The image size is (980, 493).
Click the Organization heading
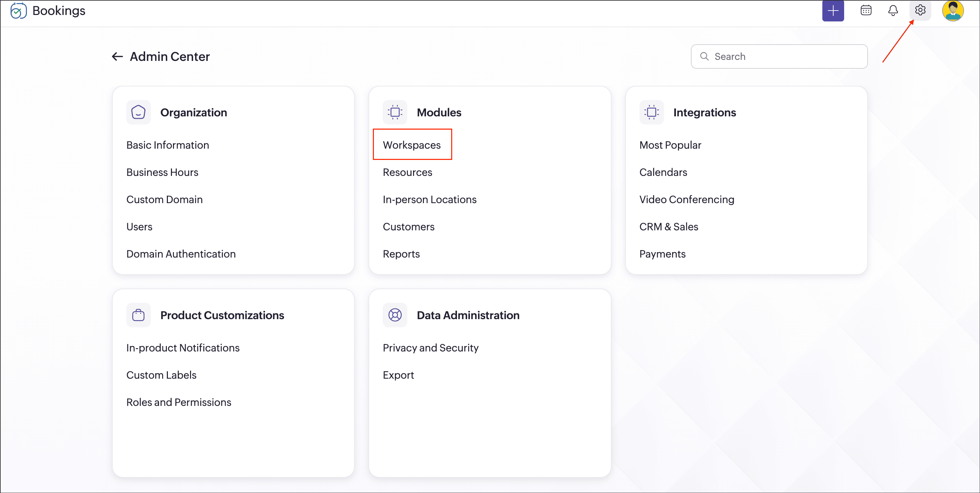(194, 113)
